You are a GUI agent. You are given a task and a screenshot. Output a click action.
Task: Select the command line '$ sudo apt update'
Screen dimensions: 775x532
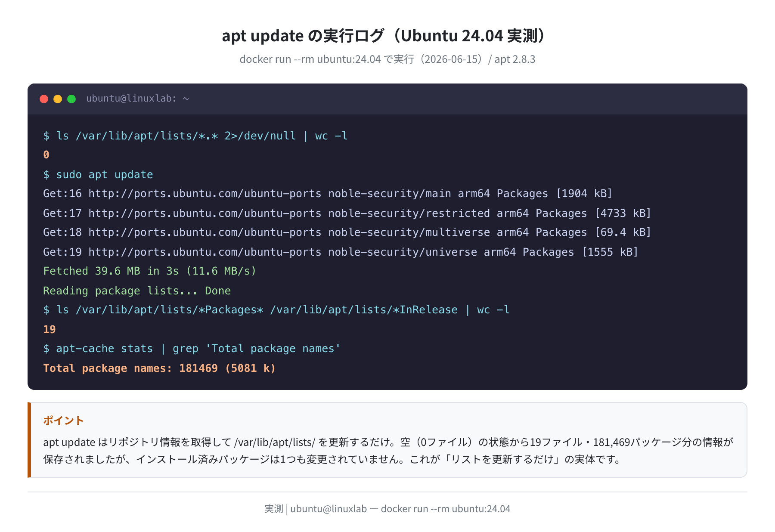98,175
